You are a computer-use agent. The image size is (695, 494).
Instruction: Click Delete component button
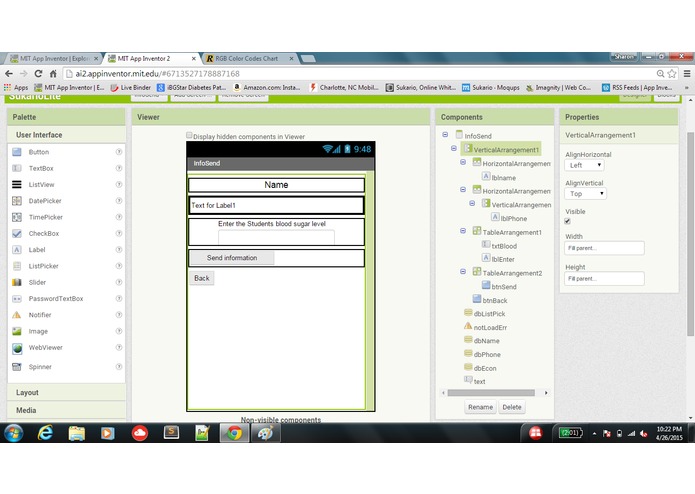[x=512, y=407]
